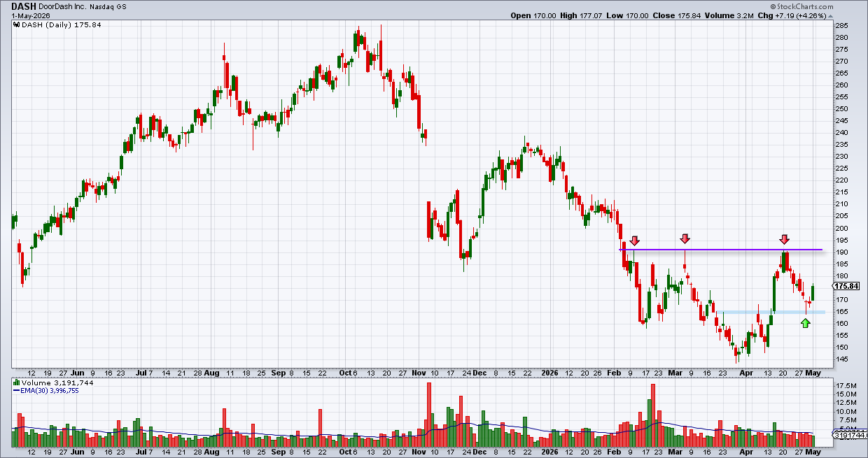Viewport: 868px width, 458px height.
Task: Click the 285 label on the price axis
Action: pos(841,26)
